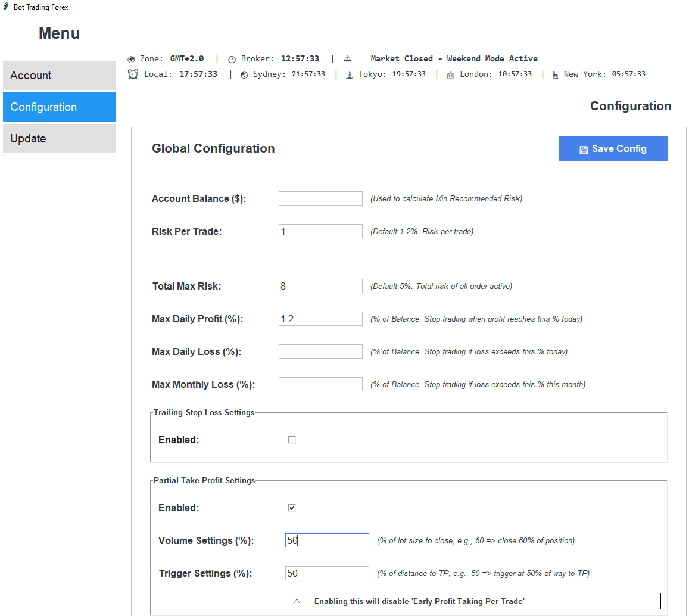
Task: Click the warning icon before Market Closed
Action: 348,58
